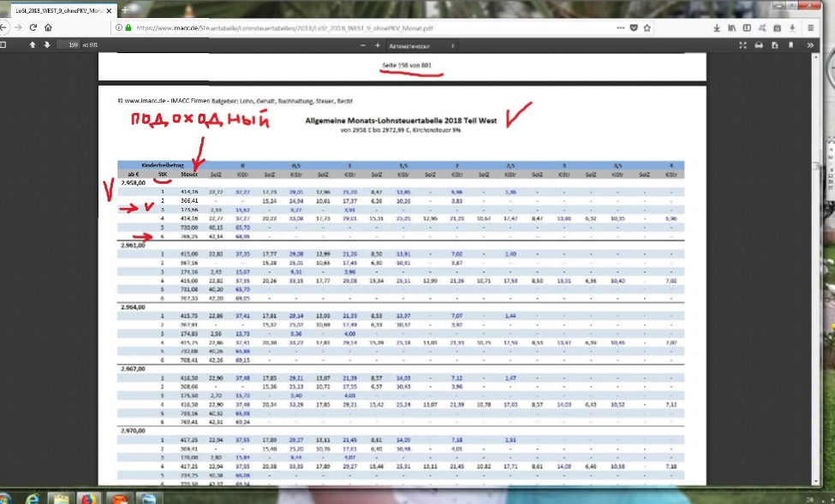
Task: Open the zoom level dropdown
Action: (x=421, y=44)
